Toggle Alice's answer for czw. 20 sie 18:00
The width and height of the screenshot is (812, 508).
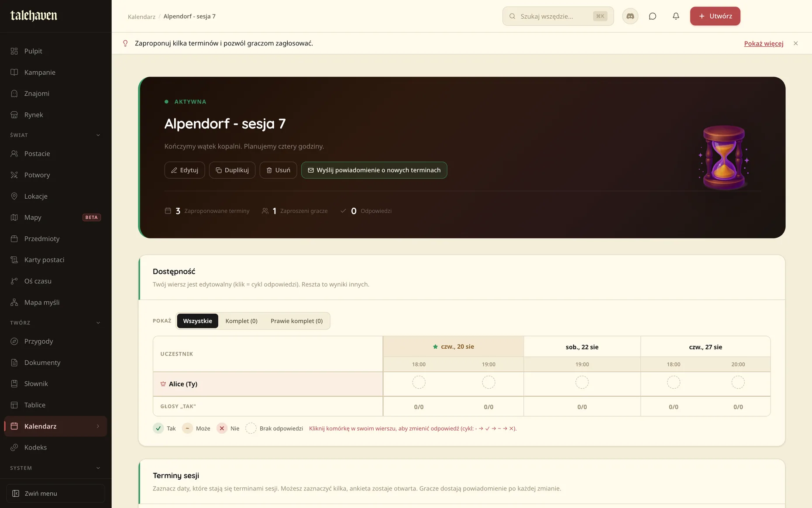coord(419,383)
